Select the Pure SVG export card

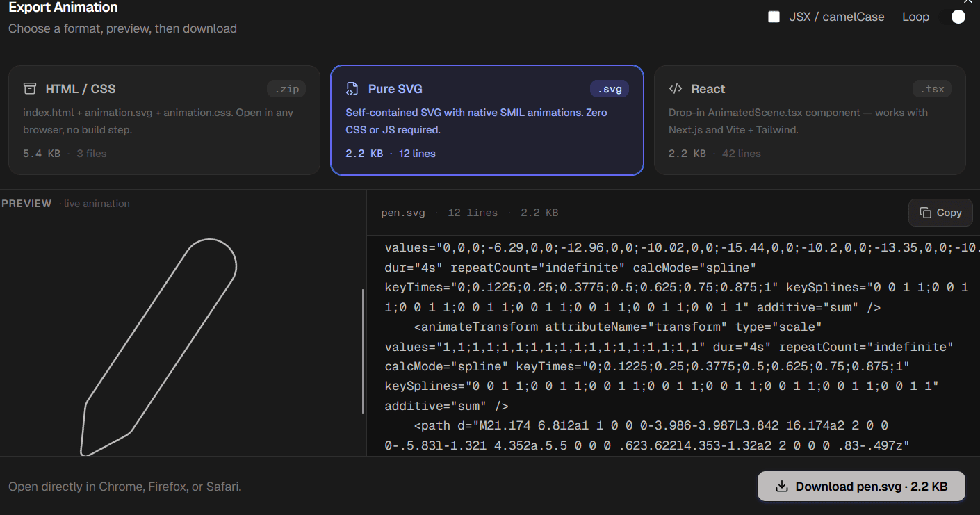pos(487,120)
